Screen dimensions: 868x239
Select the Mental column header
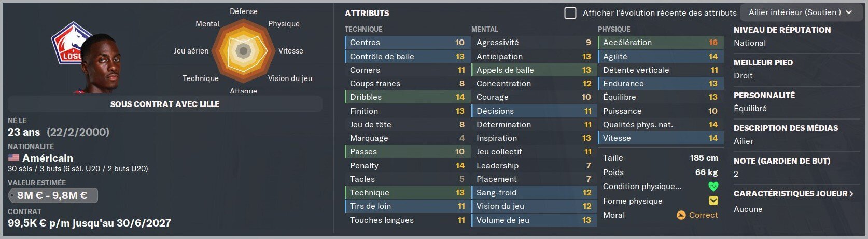point(484,30)
